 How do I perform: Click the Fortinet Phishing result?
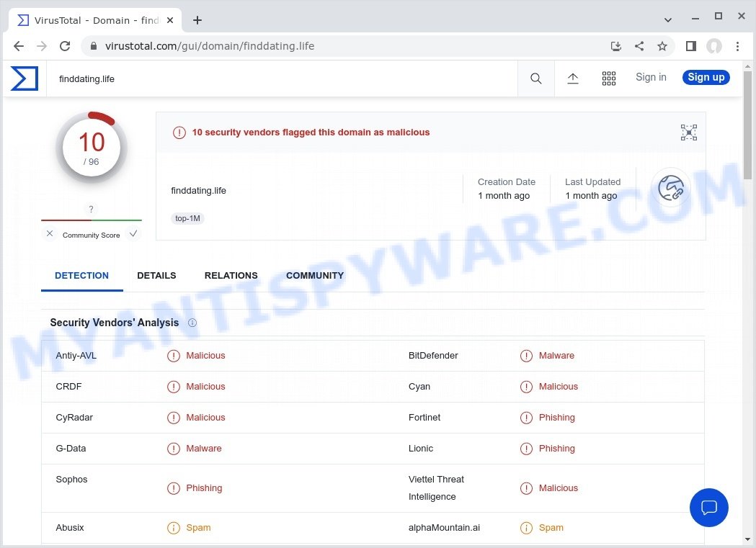[557, 418]
